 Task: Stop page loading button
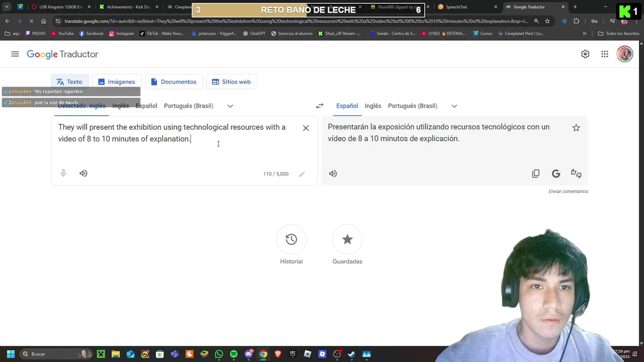click(31, 21)
